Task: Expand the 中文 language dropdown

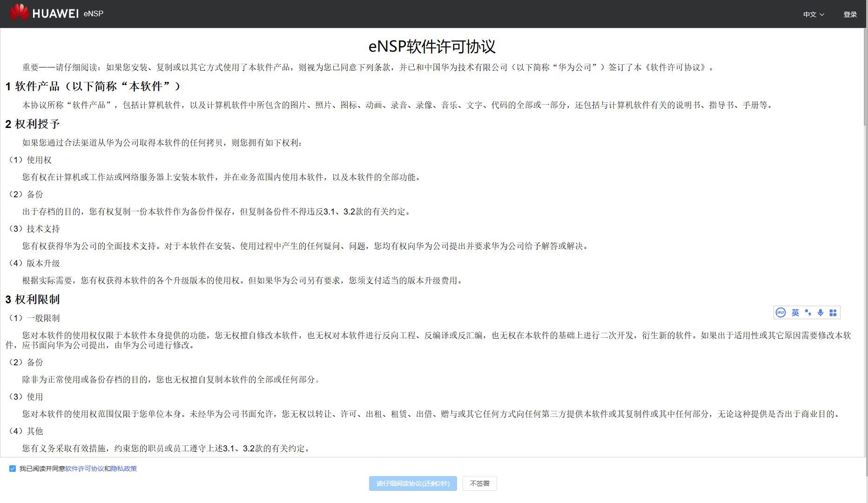Action: (814, 14)
